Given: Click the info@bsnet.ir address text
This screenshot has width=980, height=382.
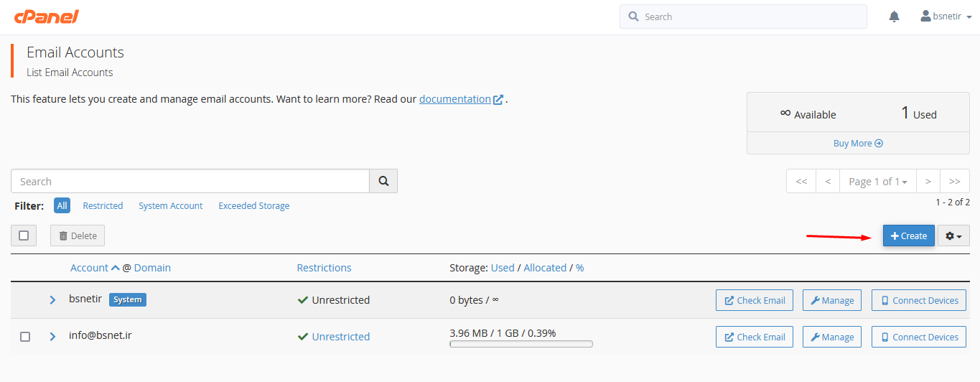Looking at the screenshot, I should [100, 335].
